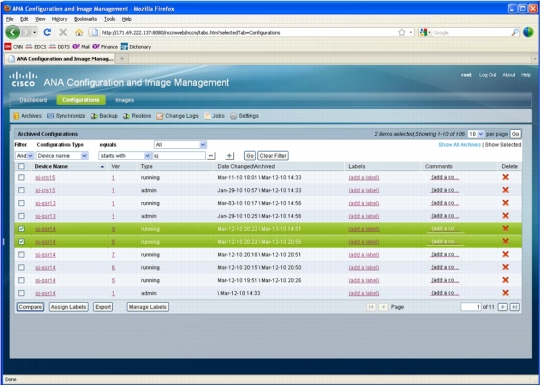Check the sj-crs15 running row checkbox
This screenshot has width=541, height=387.
[x=21, y=177]
